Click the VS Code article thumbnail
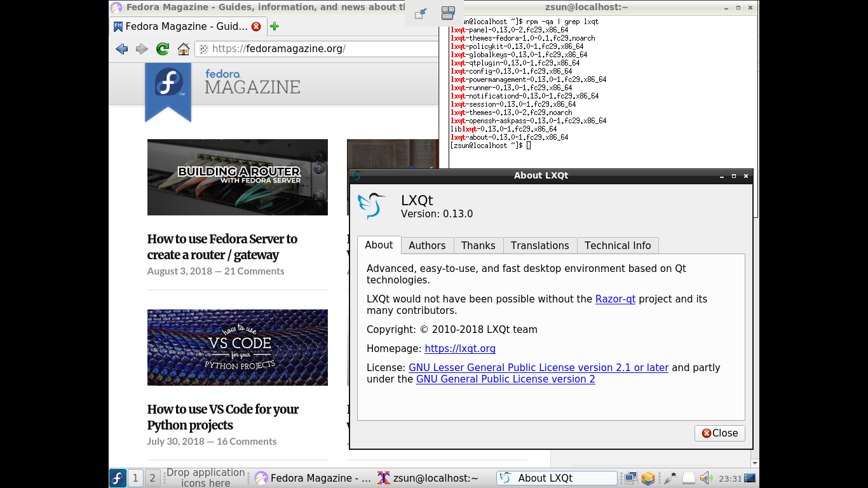The image size is (868, 488). [x=238, y=348]
